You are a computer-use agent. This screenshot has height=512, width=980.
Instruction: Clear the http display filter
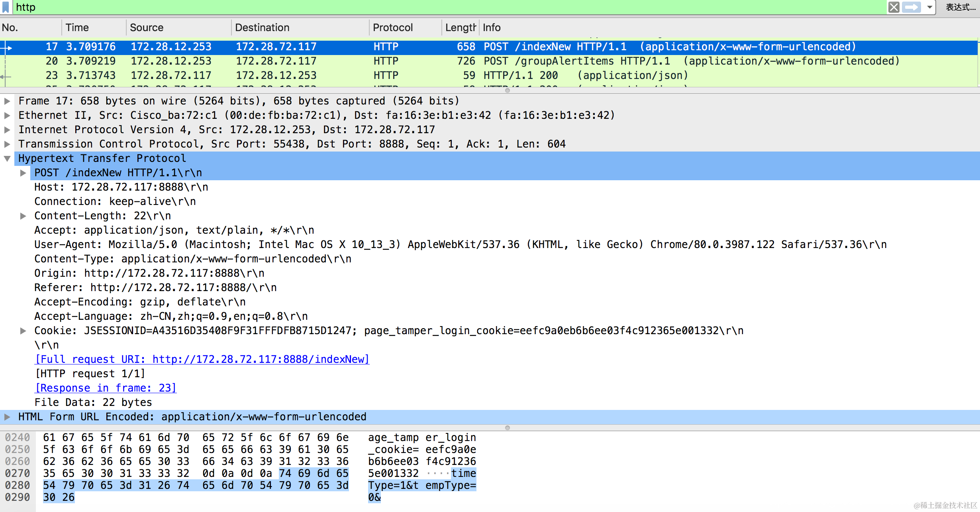tap(894, 7)
